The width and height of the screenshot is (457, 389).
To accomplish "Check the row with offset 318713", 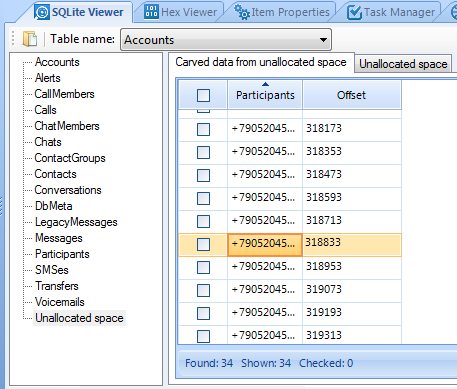I will (x=203, y=221).
